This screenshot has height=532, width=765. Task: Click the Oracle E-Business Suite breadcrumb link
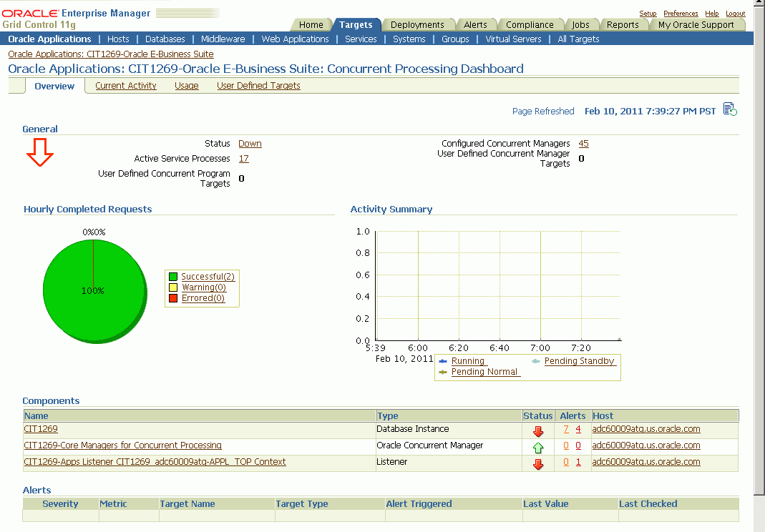pos(111,54)
